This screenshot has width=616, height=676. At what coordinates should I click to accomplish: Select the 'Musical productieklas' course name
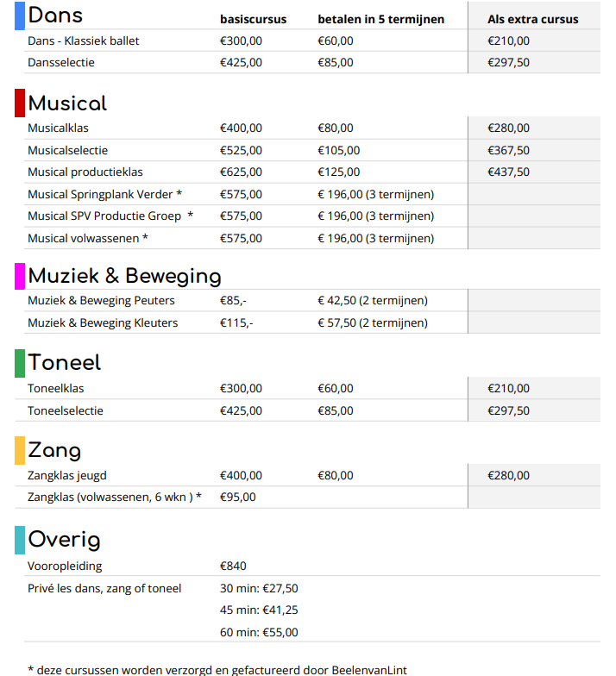[85, 172]
